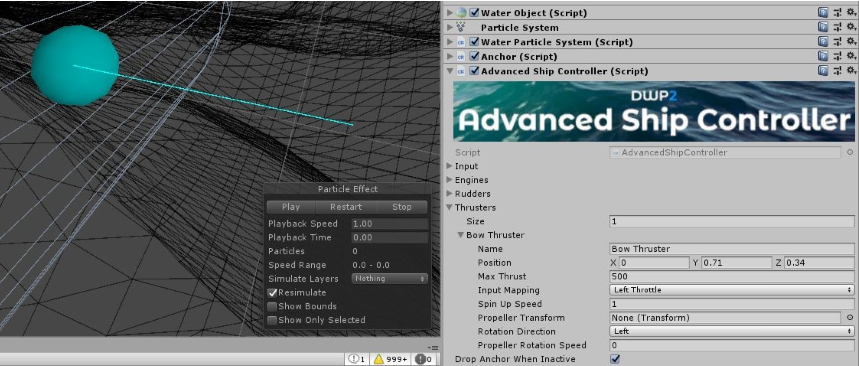Open gear menu of Water Particle System script

[x=851, y=42]
